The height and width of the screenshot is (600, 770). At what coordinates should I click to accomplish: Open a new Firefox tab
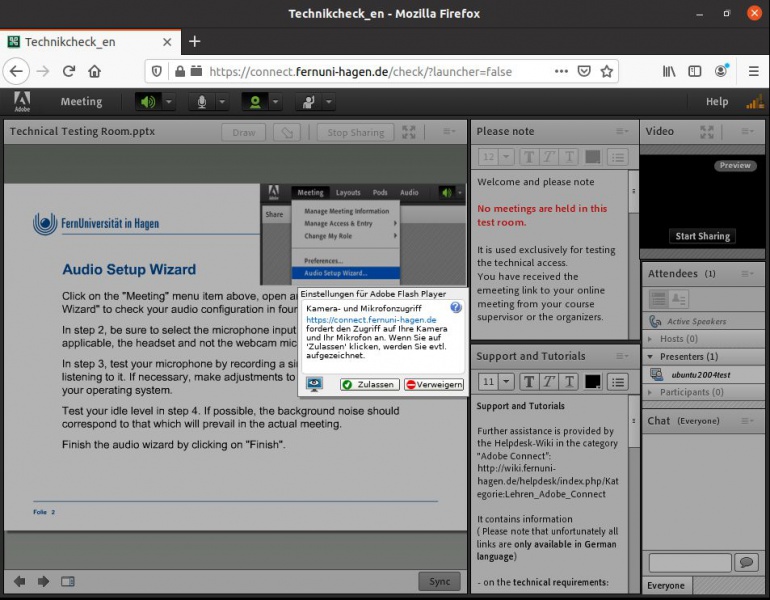[194, 42]
